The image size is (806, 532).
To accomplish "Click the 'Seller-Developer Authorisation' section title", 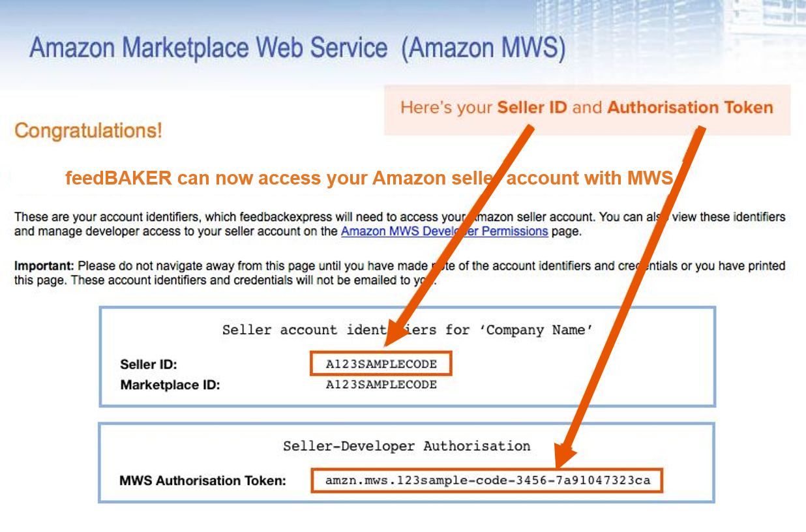I will point(406,446).
